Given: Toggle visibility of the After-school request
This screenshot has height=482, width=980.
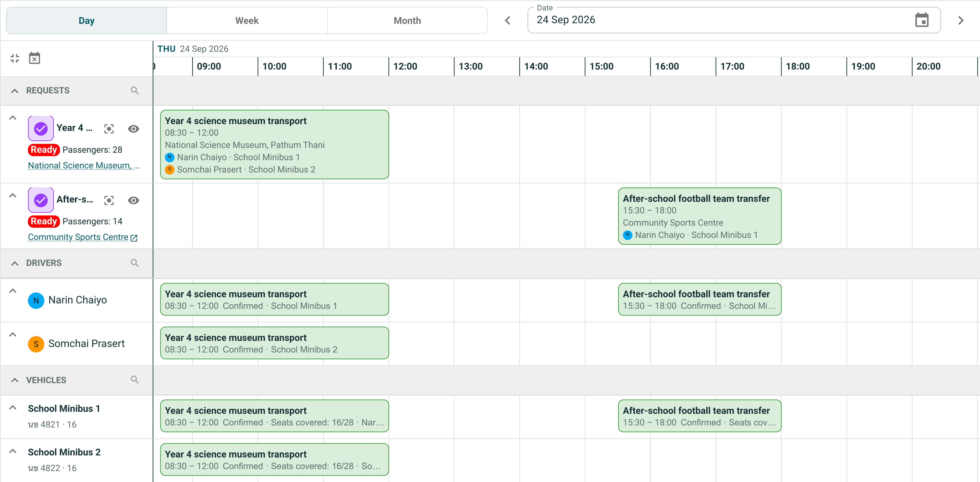Looking at the screenshot, I should coord(133,200).
